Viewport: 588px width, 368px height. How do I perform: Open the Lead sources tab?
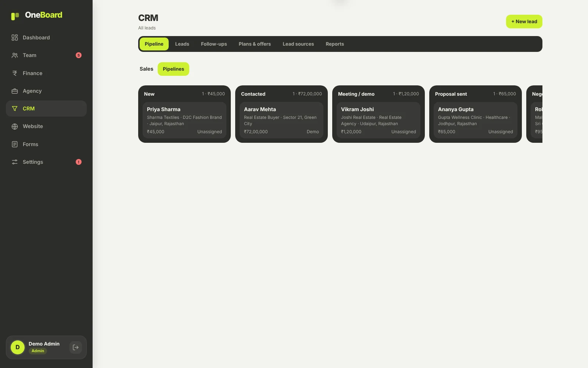click(298, 44)
